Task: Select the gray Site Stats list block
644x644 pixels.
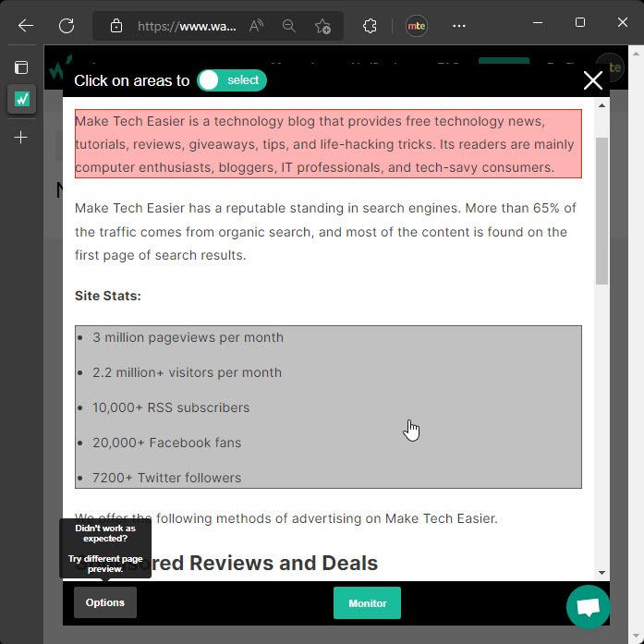Action: (328, 407)
